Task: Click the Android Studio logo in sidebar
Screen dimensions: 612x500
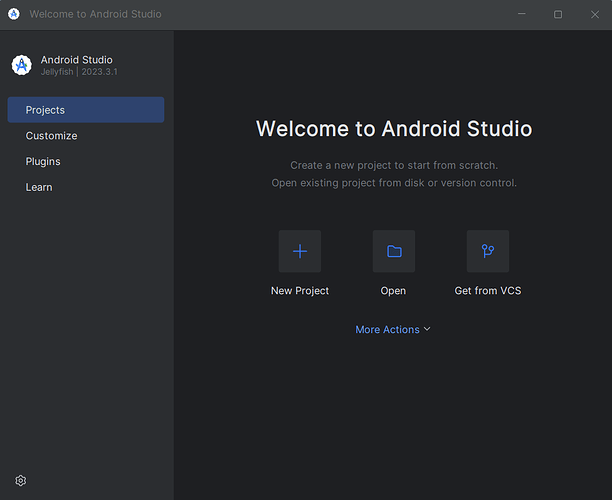Action: pyautogui.click(x=21, y=65)
